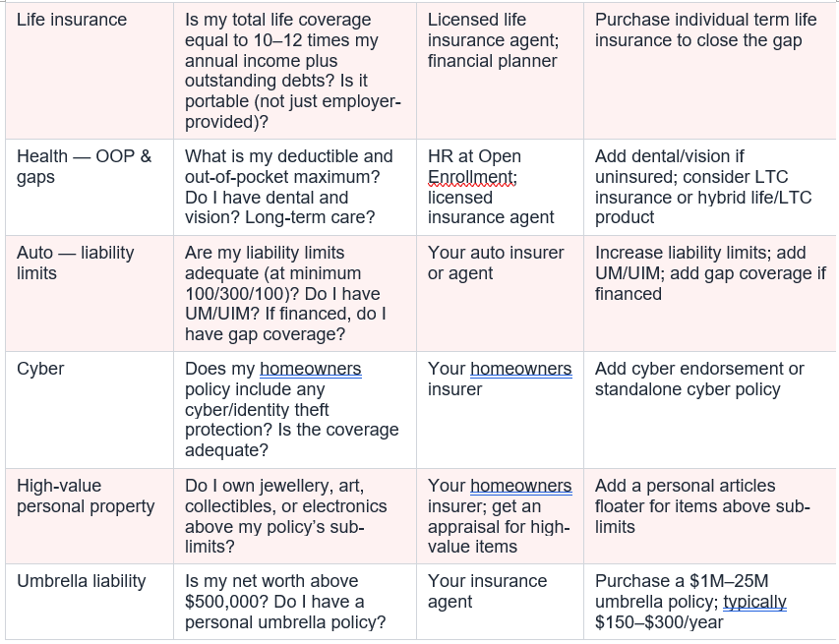Click 'Licensed life insurance agent' cell
Viewport: 839px width, 644px height.
pos(500,71)
